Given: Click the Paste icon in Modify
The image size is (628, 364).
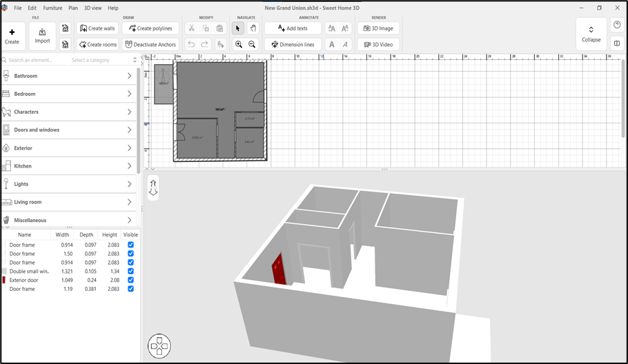Looking at the screenshot, I should pyautogui.click(x=219, y=28).
